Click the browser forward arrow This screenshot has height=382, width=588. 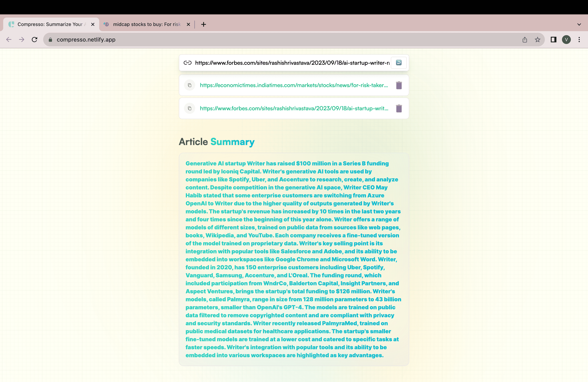(22, 40)
